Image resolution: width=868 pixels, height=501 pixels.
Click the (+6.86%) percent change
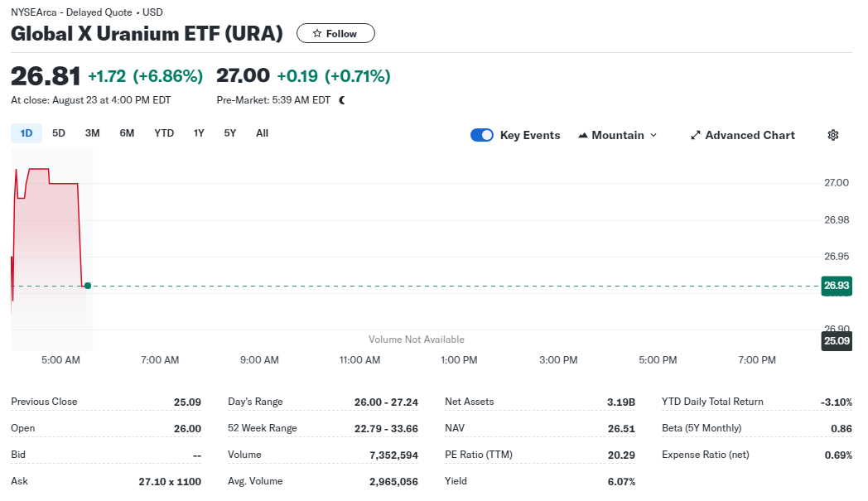point(168,76)
